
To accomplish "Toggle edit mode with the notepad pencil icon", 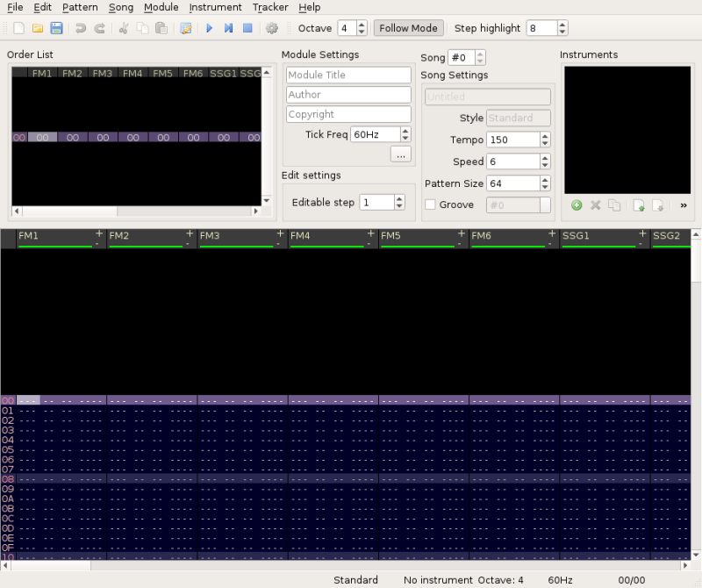I will tap(186, 28).
